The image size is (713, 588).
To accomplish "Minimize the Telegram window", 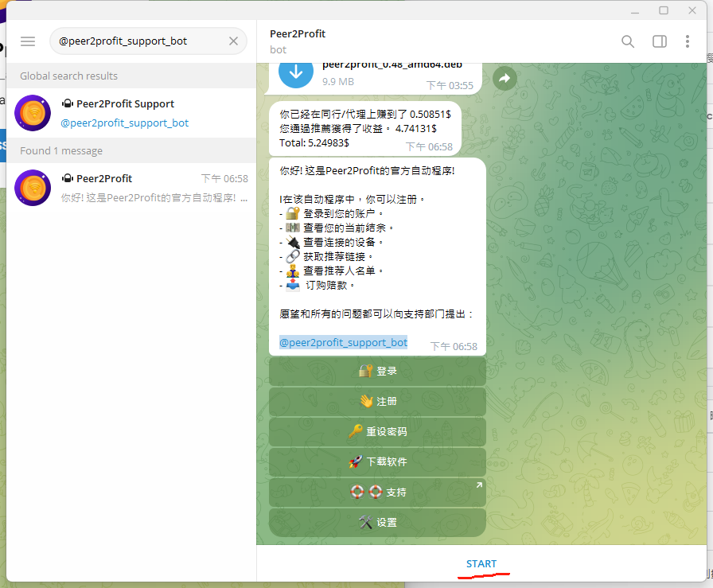I will [x=635, y=11].
